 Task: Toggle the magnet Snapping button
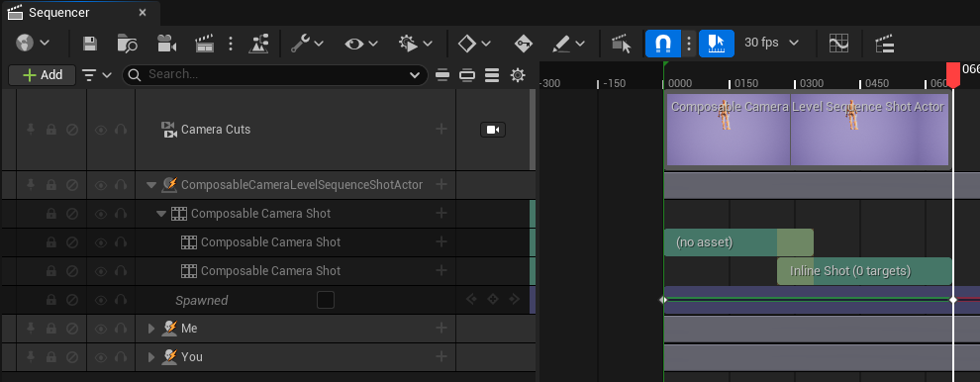click(662, 44)
